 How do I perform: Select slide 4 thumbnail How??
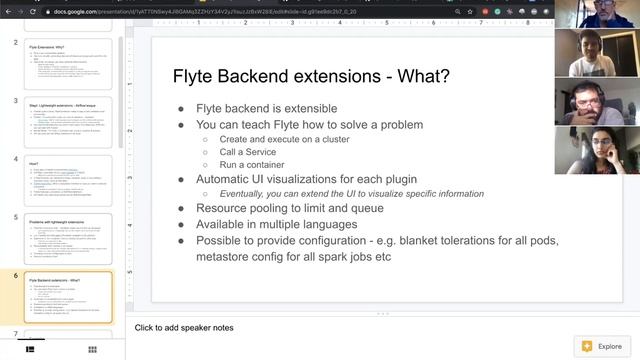[x=68, y=181]
